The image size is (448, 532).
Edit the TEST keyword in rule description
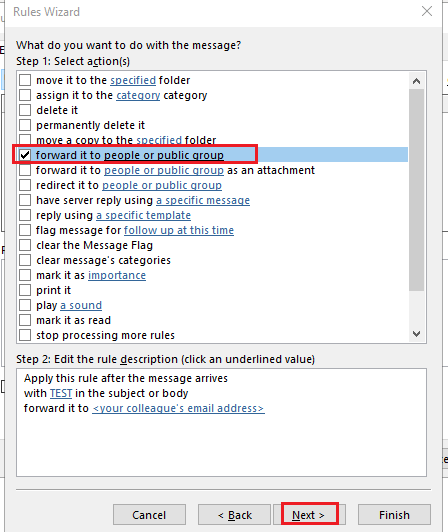pos(61,393)
